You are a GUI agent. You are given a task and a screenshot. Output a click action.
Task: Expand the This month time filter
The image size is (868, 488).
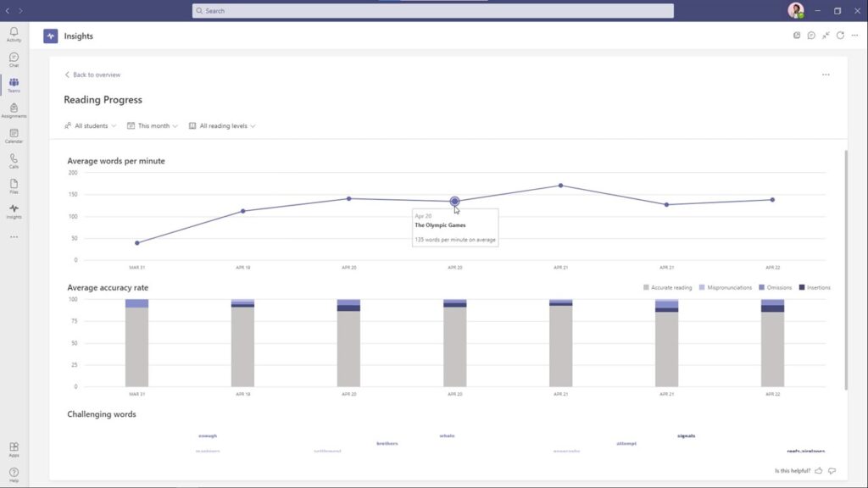152,125
